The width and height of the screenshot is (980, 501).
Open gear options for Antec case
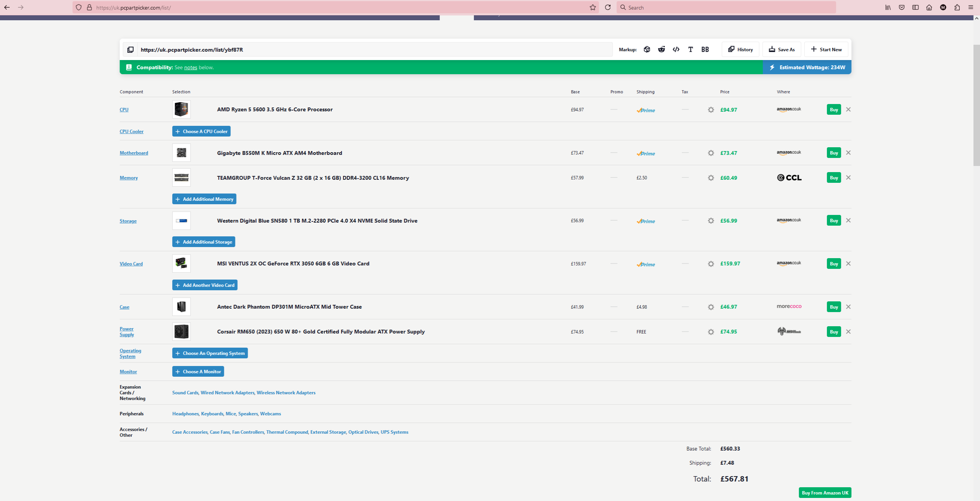pyautogui.click(x=711, y=307)
